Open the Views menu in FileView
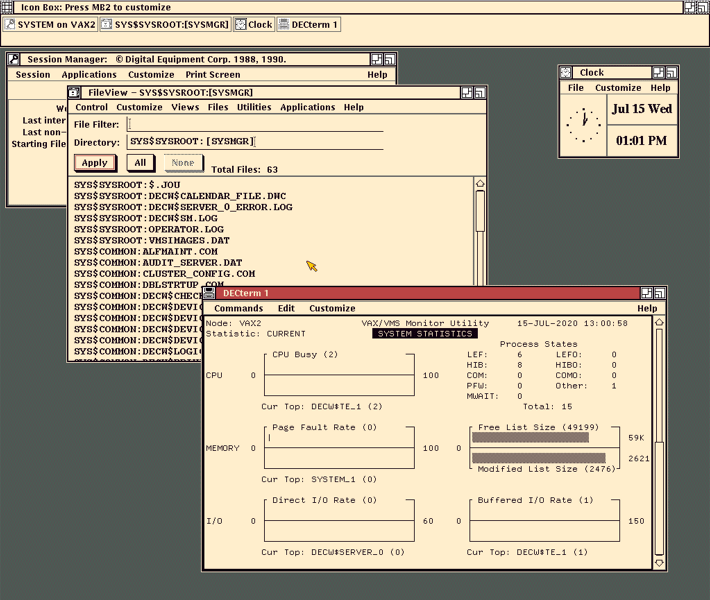The image size is (710, 600). click(x=185, y=107)
